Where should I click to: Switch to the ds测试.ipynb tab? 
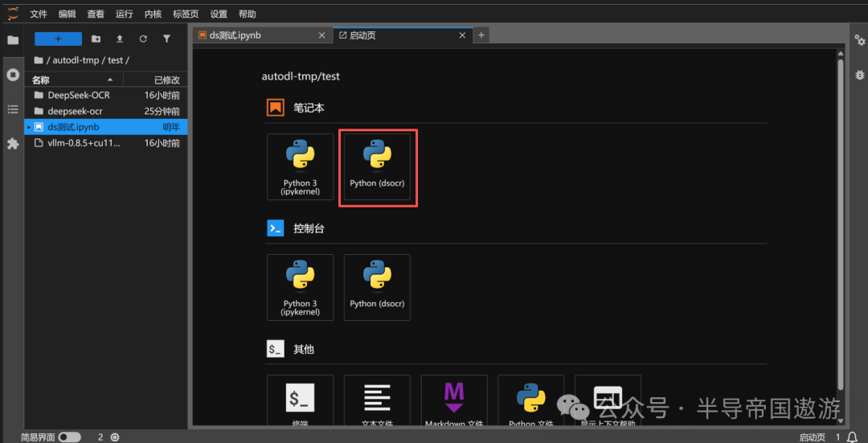(262, 35)
